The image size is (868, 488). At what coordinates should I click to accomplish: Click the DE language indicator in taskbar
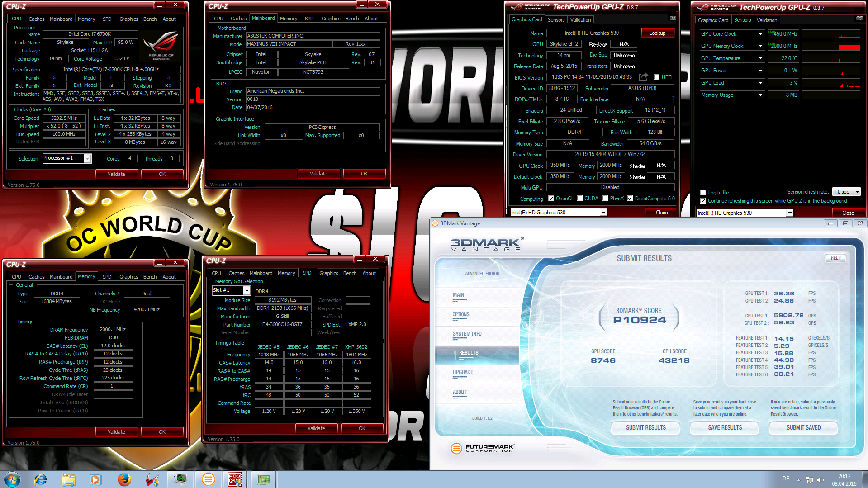pyautogui.click(x=786, y=479)
